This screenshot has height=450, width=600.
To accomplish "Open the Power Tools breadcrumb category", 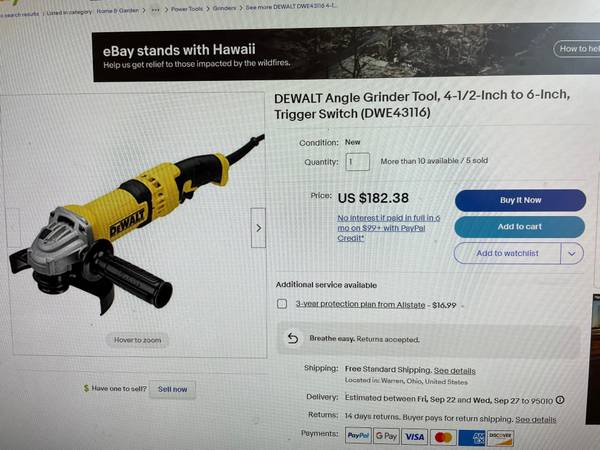I will (187, 9).
